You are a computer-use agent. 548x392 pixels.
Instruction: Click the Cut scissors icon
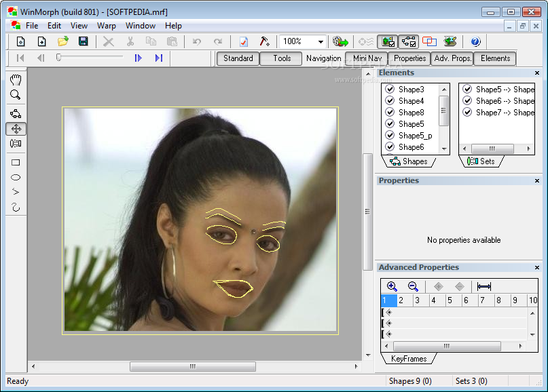(130, 41)
